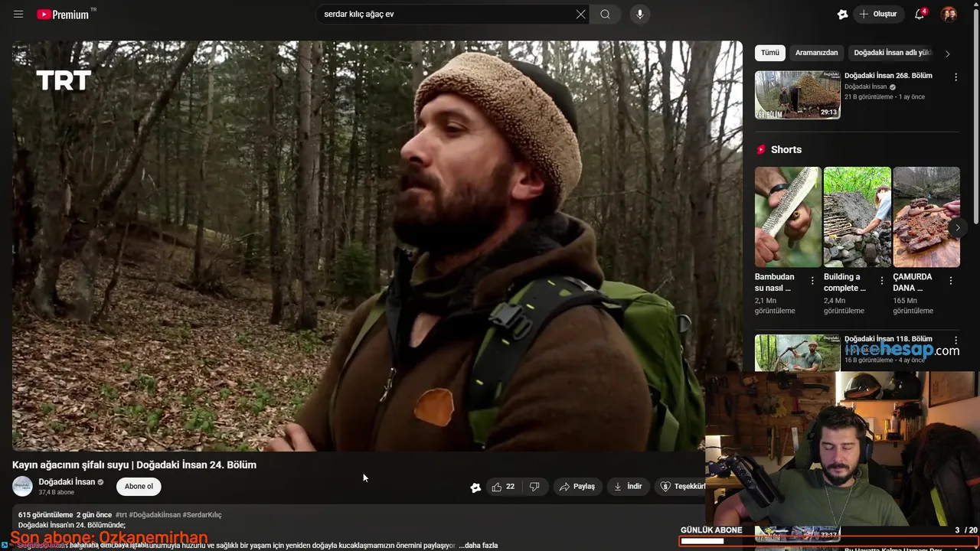Click the #SerdarKılıç hashtag
This screenshot has height=551, width=980.
202,515
